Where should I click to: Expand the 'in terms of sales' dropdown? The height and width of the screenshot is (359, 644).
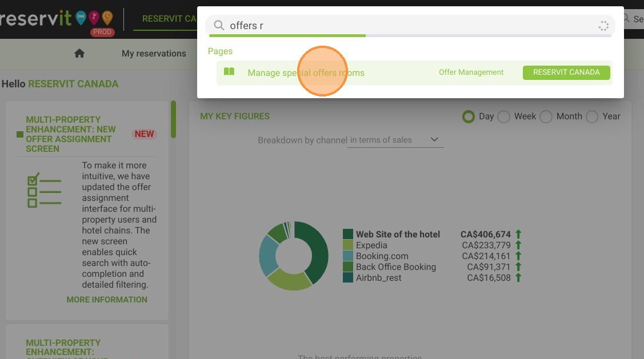395,140
